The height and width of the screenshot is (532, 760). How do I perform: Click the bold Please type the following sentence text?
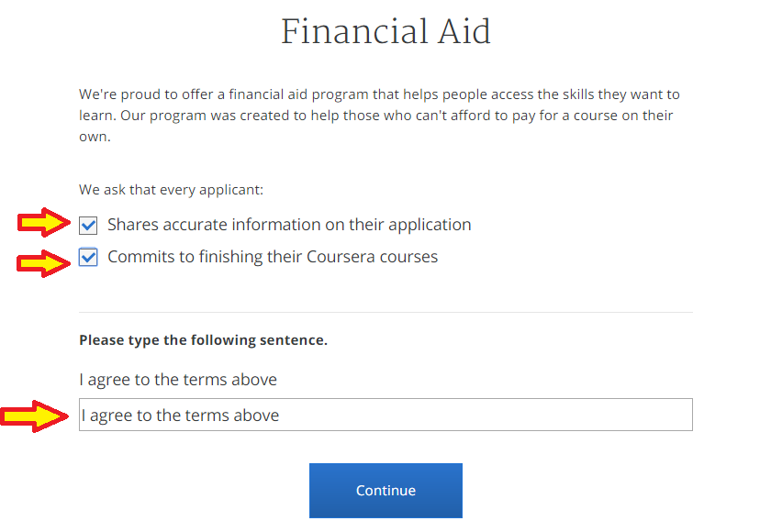click(203, 340)
